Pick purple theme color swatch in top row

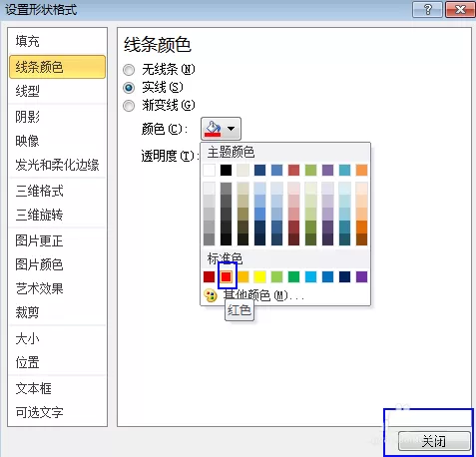click(x=327, y=170)
